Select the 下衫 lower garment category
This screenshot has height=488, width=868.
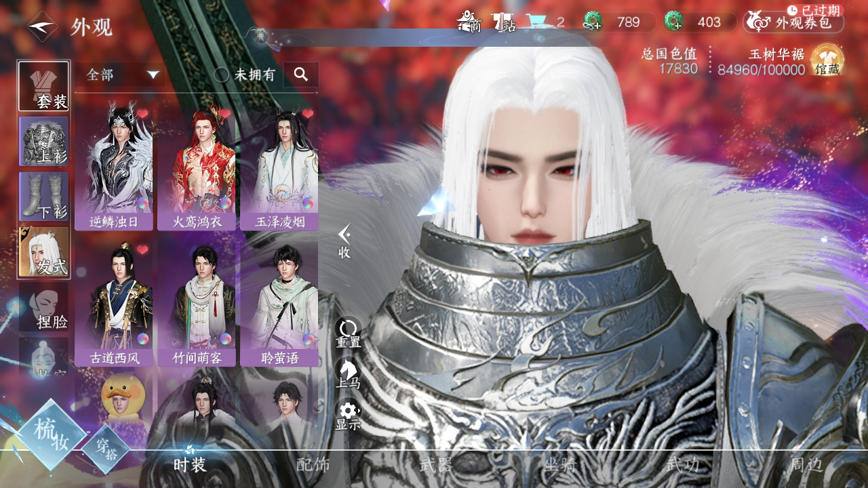click(43, 196)
